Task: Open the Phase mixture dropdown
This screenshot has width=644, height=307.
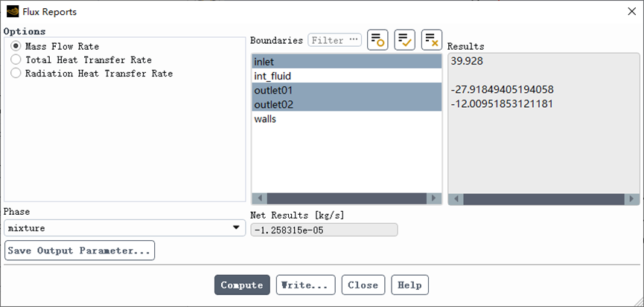Action: (125, 228)
